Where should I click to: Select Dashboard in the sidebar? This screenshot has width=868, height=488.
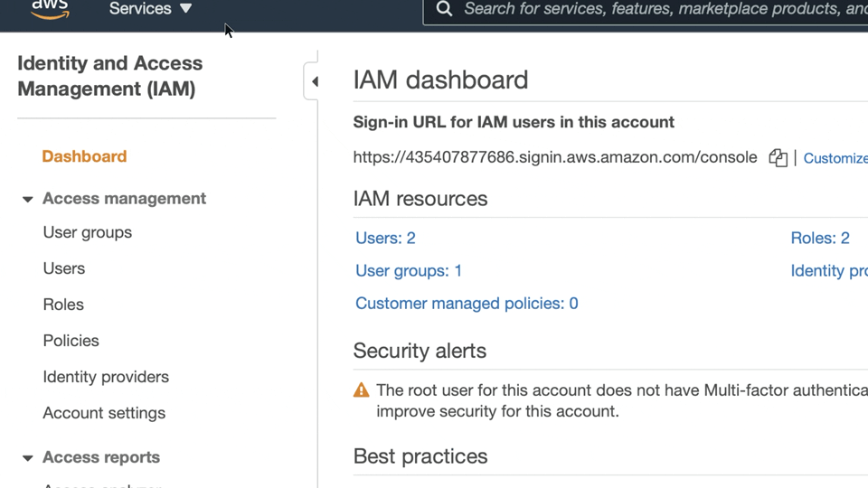point(84,156)
